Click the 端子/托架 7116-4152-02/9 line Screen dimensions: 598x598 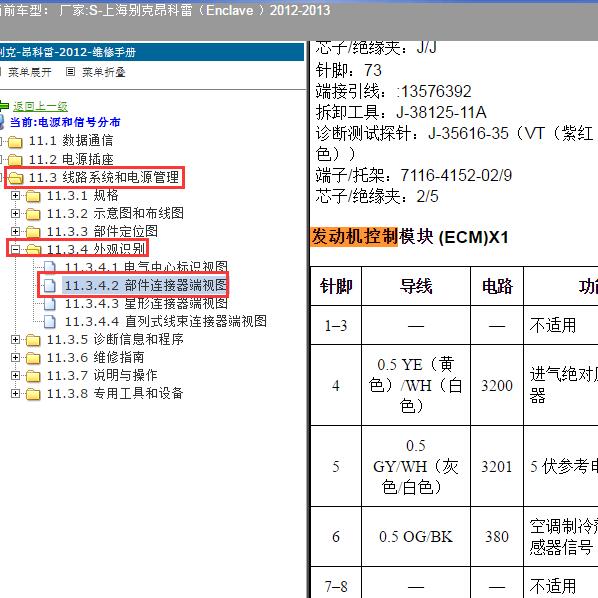tap(414, 175)
